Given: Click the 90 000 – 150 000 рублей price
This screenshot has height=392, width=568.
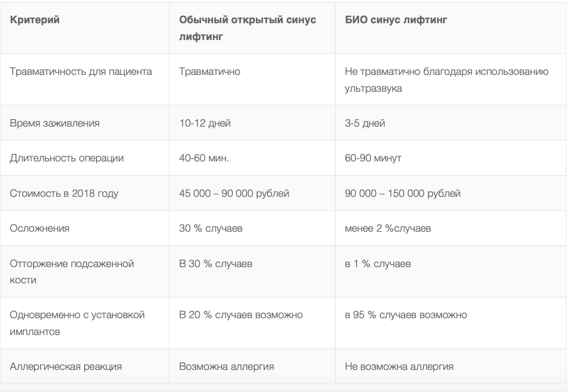Looking at the screenshot, I should (403, 193).
